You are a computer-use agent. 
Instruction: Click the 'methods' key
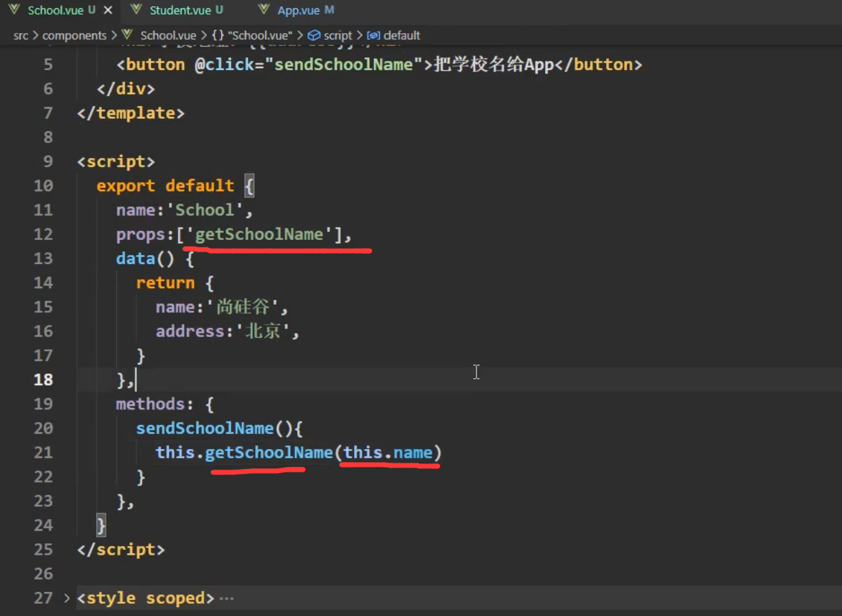tap(150, 404)
